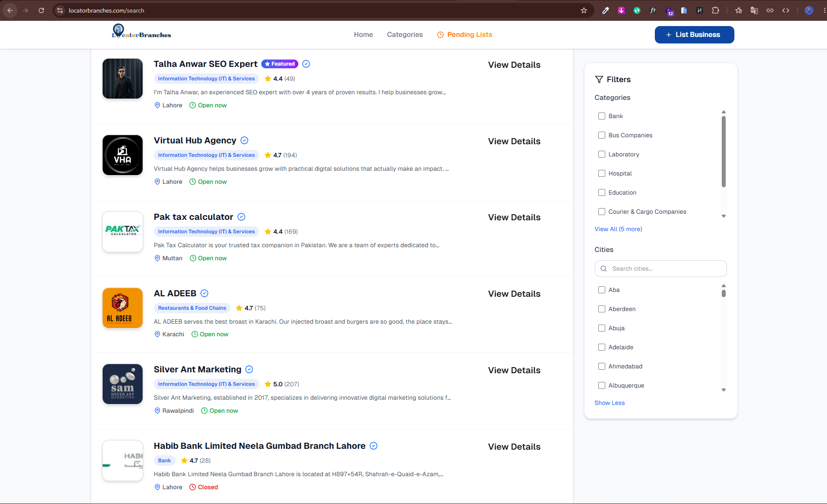This screenshot has height=504, width=827.
Task: Open the Chrome three-dot menu
Action: [824, 10]
